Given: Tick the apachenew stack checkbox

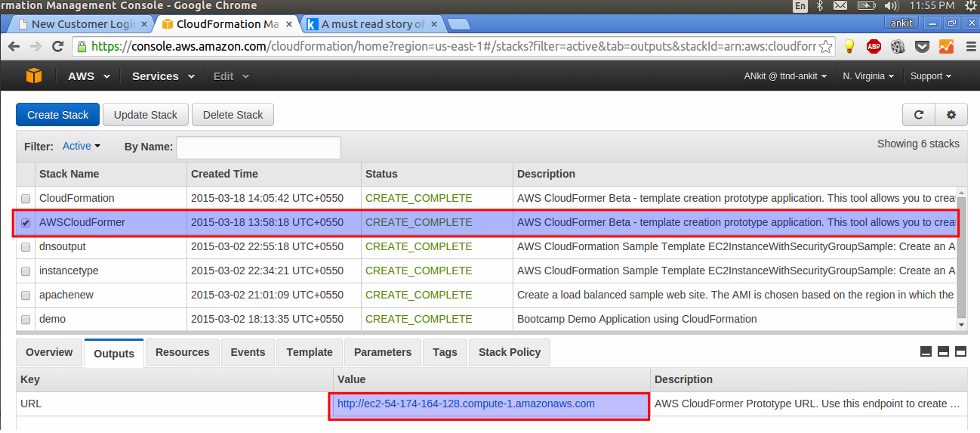Looking at the screenshot, I should click(x=26, y=295).
